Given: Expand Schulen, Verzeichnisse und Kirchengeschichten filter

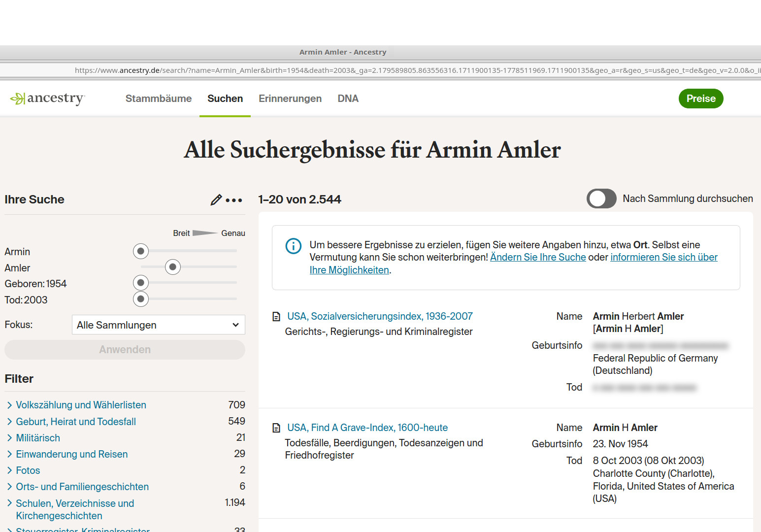Looking at the screenshot, I should point(75,509).
